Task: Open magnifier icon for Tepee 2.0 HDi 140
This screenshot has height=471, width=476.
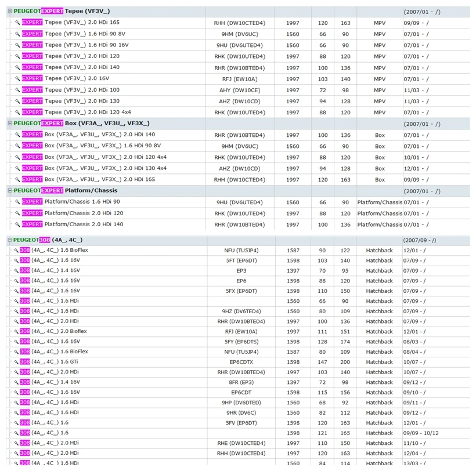Action: pyautogui.click(x=17, y=67)
